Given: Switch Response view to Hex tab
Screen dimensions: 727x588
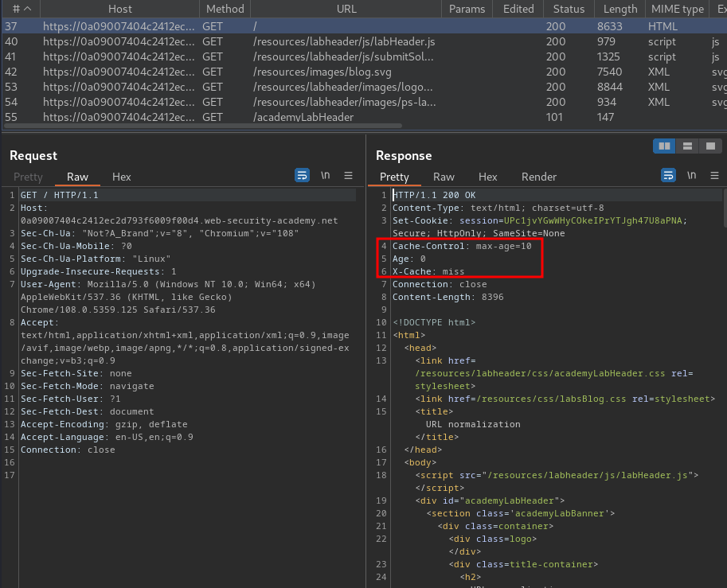Looking at the screenshot, I should click(x=488, y=177).
